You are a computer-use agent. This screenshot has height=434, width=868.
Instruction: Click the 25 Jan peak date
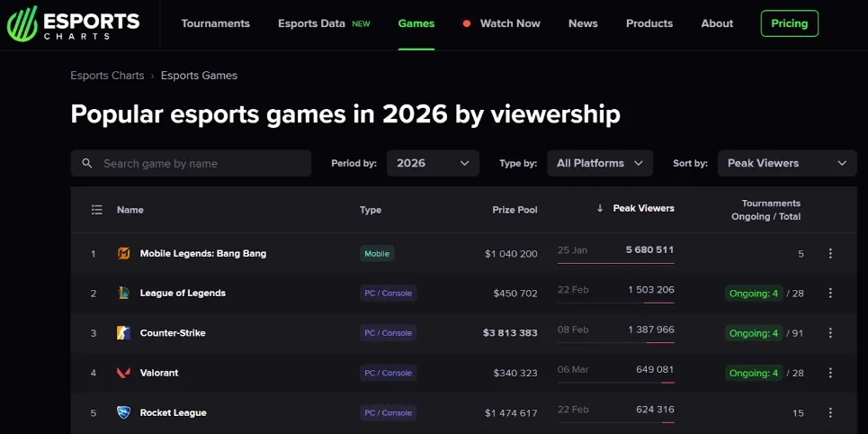tap(572, 250)
